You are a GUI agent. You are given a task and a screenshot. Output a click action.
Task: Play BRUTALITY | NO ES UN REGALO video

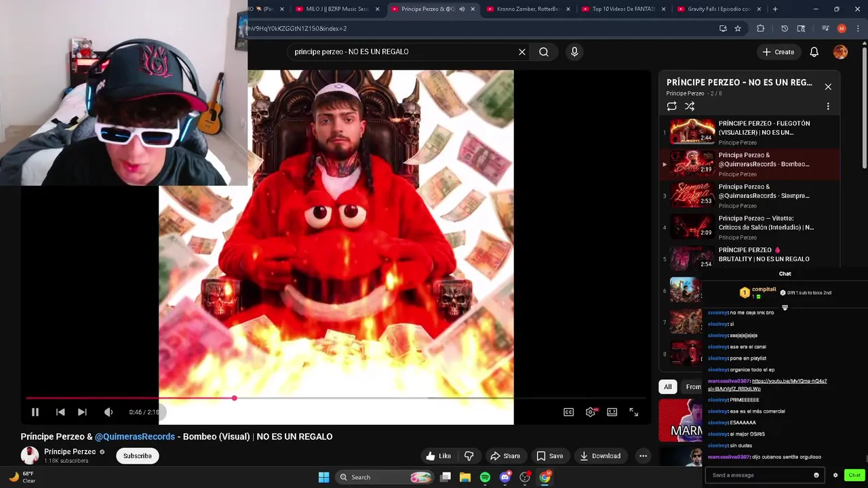pyautogui.click(x=749, y=258)
